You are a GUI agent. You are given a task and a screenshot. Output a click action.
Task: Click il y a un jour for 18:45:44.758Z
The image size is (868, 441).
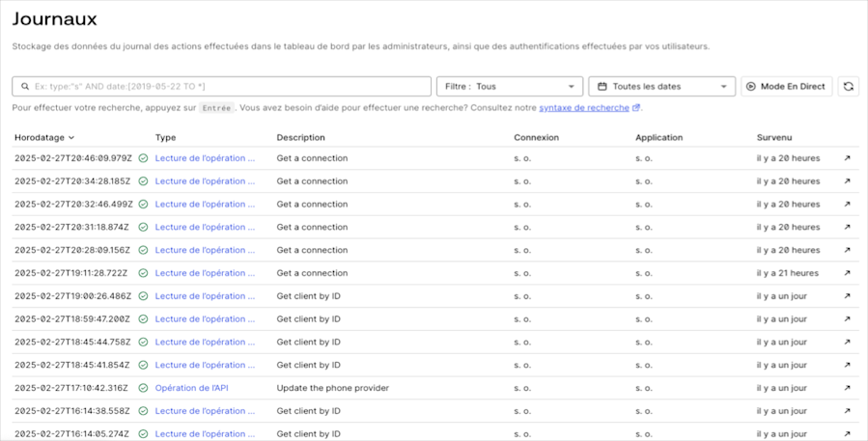coord(782,342)
